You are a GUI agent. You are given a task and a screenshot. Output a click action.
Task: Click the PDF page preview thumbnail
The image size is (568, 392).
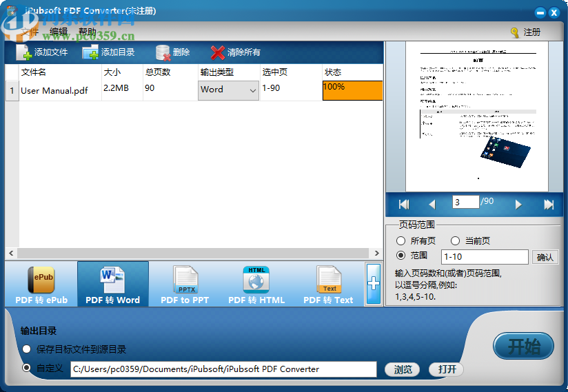(x=477, y=116)
